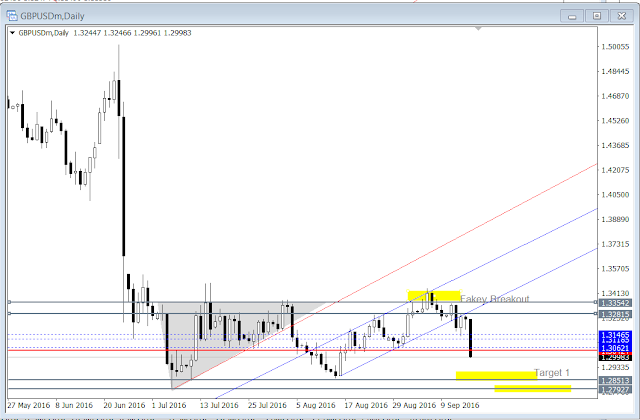Viewport: 640px width, 420px height.
Task: Select the lowest yellow rectangle near 1.27927
Action: pos(533,388)
